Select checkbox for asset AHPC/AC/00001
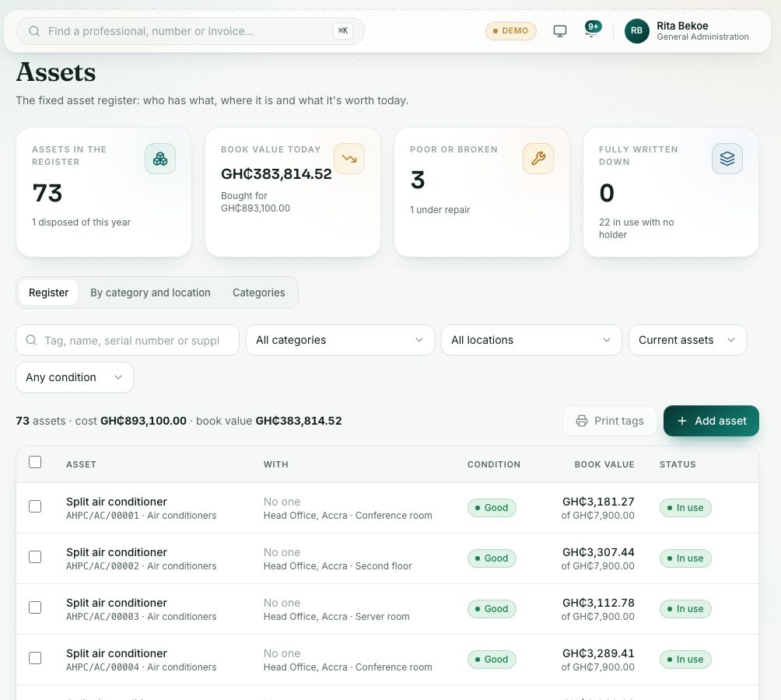Image resolution: width=781 pixels, height=700 pixels. pos(35,506)
